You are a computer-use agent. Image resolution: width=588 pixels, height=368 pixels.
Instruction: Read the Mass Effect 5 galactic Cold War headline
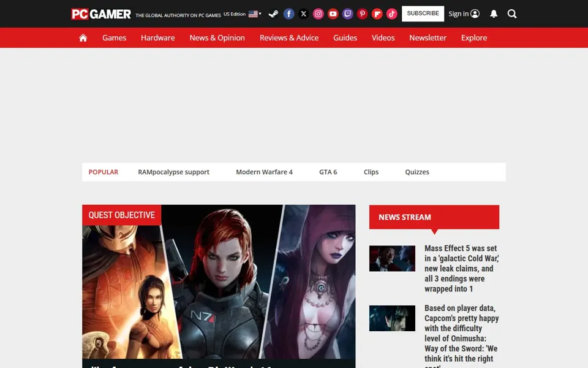click(462, 269)
